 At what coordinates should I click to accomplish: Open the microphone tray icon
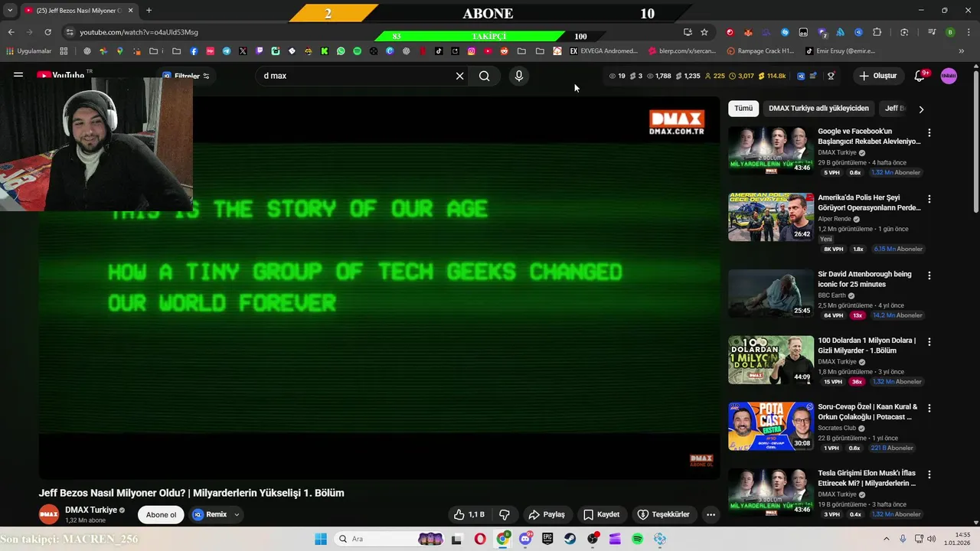click(x=903, y=539)
